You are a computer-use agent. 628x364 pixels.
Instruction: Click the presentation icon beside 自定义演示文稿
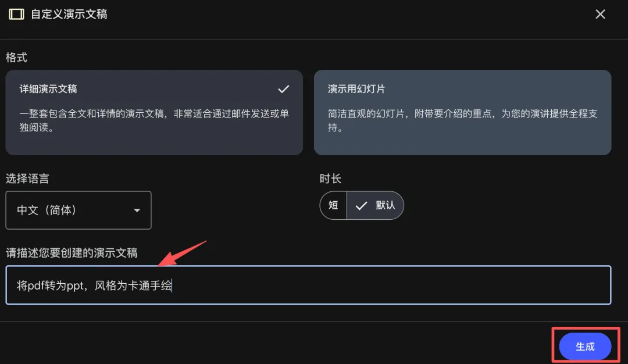point(16,15)
